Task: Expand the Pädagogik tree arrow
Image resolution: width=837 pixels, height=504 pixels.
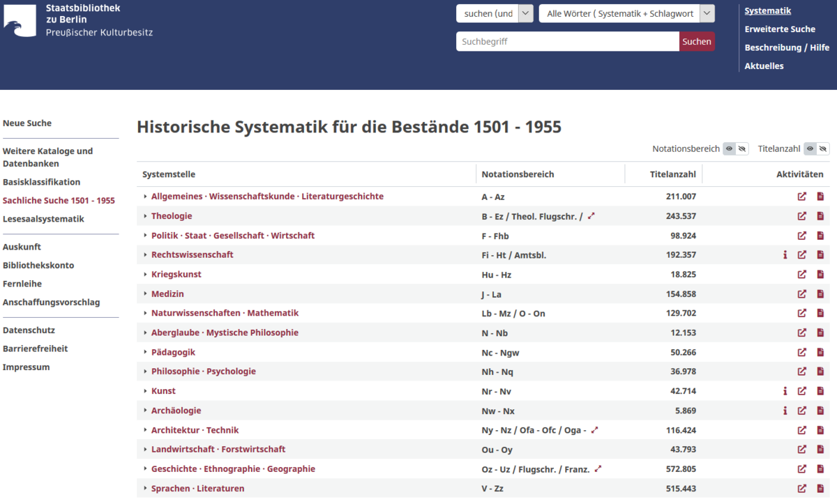Action: point(145,352)
